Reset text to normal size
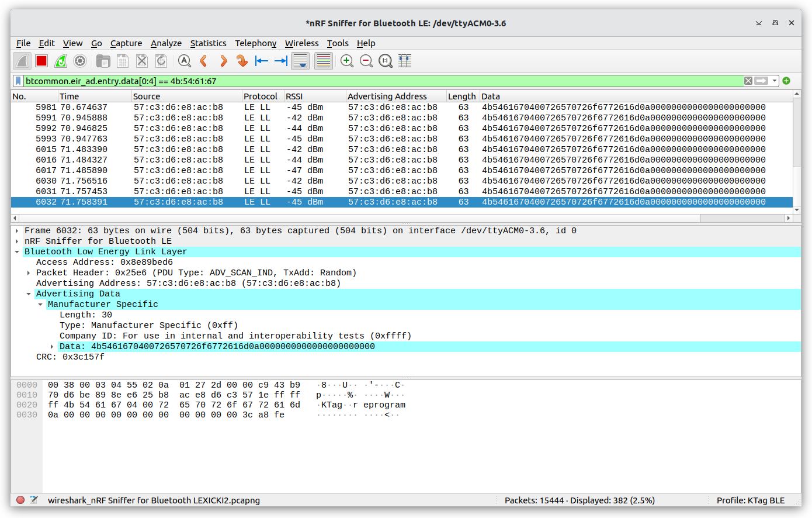This screenshot has width=812, height=518. coord(386,61)
